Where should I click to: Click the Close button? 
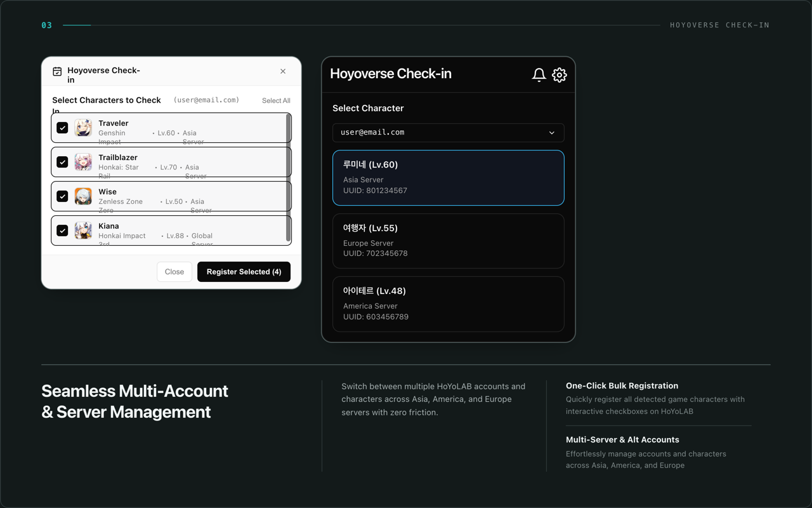click(174, 272)
